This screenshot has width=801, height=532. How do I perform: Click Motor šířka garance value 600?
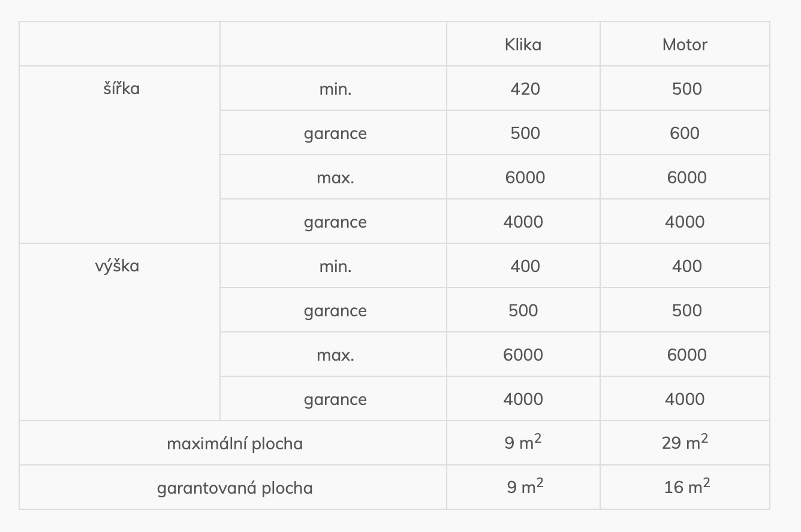click(685, 133)
